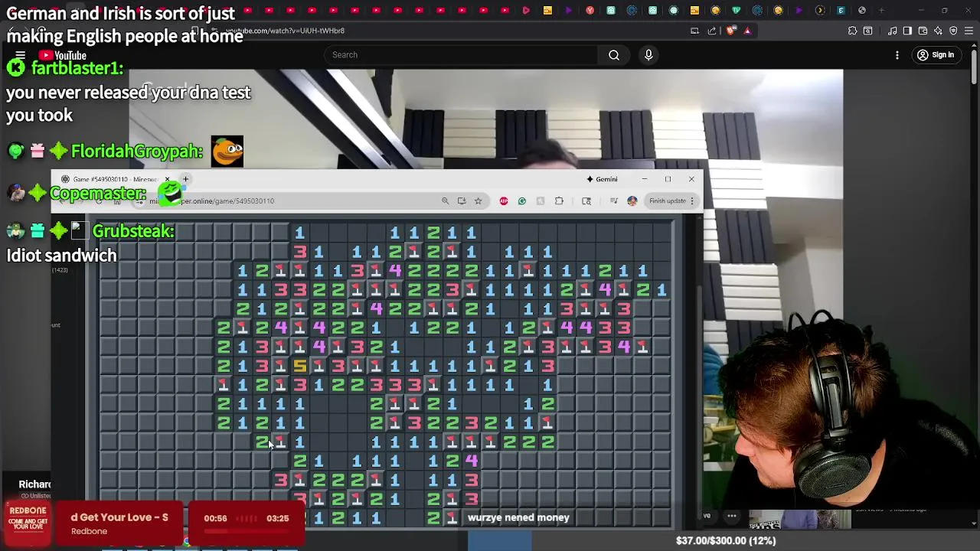Screen dimensions: 980x551
Task: Switch to the globe icon tab in Brave
Action: (862, 11)
